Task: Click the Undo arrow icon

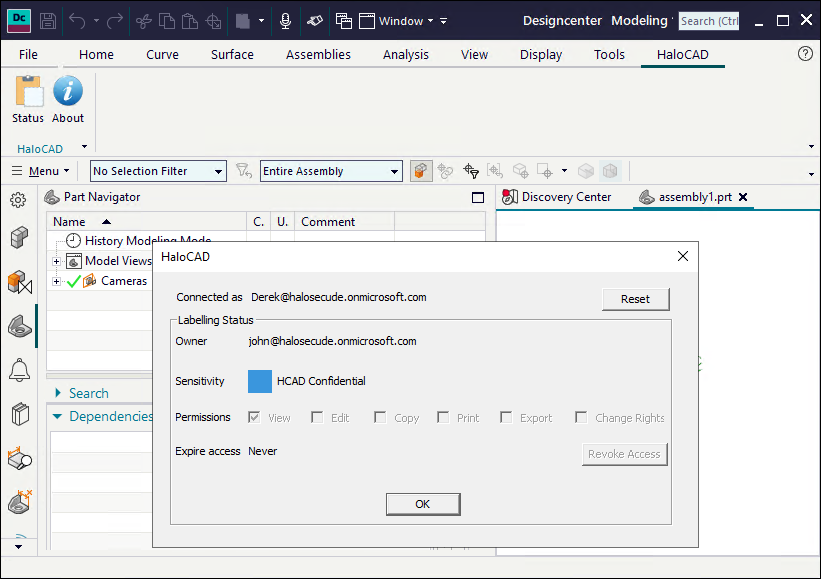Action: (77, 21)
